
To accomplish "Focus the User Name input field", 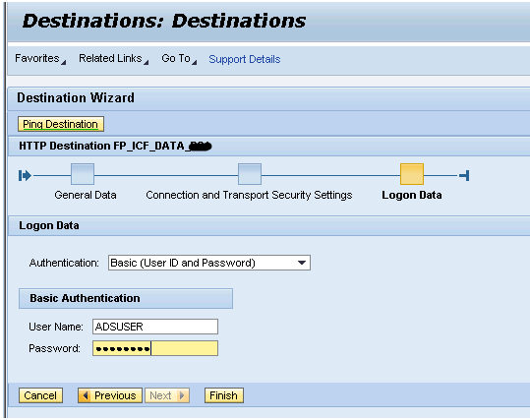I will coord(155,327).
